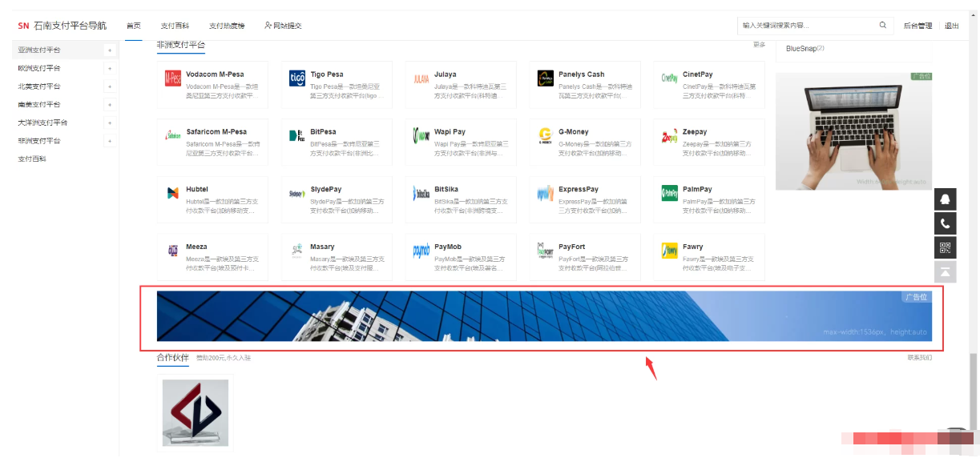
Task: Click the search magnifier icon
Action: point(883,26)
